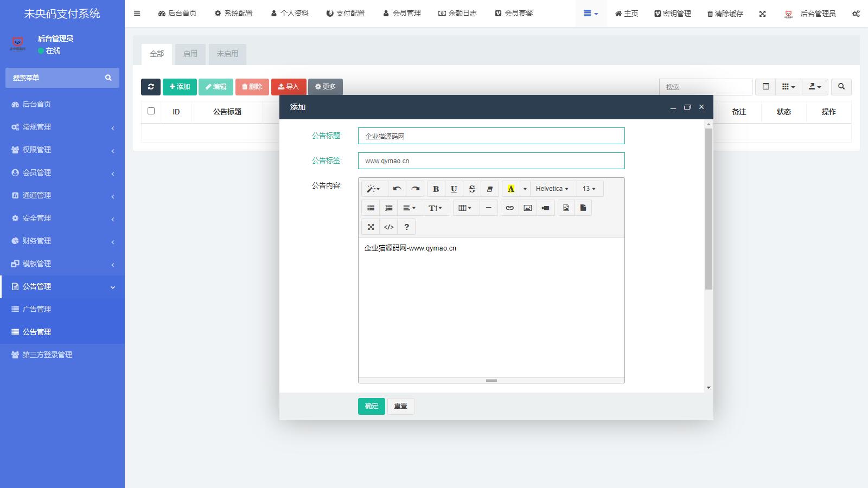Insert an unordered bullet list
This screenshot has height=488, width=868.
[x=371, y=208]
